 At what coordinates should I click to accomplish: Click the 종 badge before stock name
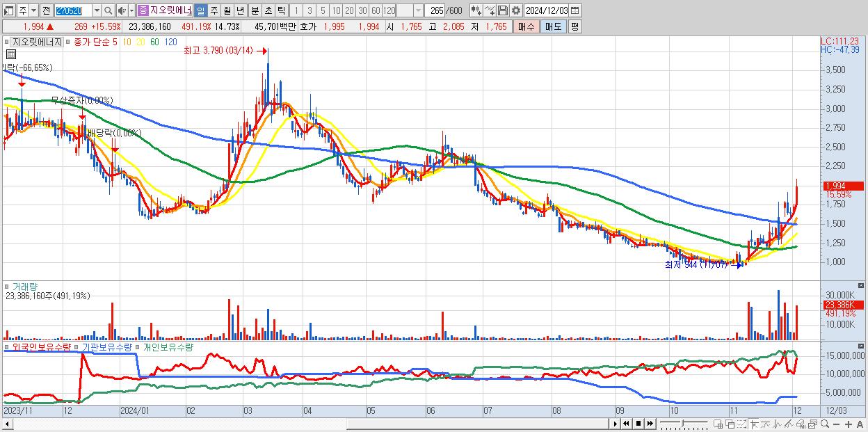coord(143,10)
